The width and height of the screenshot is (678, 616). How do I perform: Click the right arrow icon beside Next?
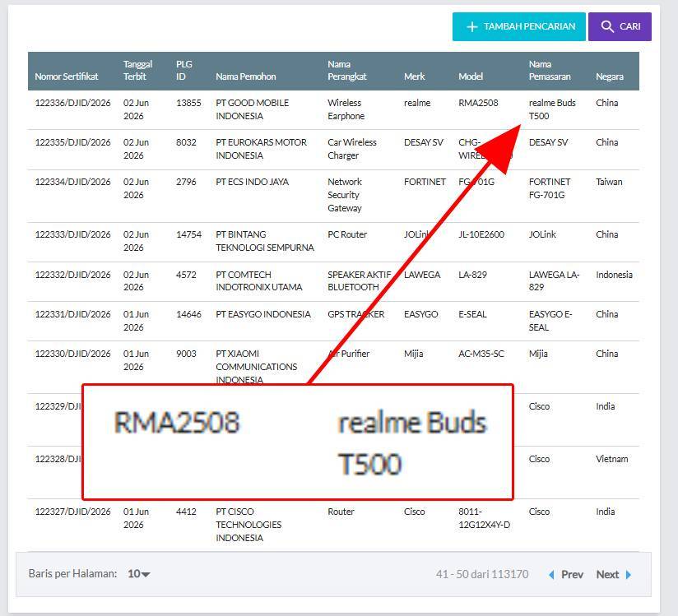coord(629,575)
